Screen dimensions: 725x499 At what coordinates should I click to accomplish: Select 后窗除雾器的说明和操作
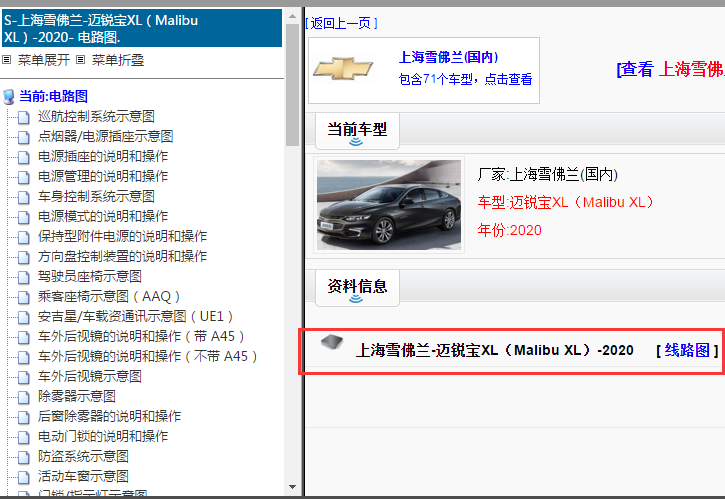coord(109,416)
